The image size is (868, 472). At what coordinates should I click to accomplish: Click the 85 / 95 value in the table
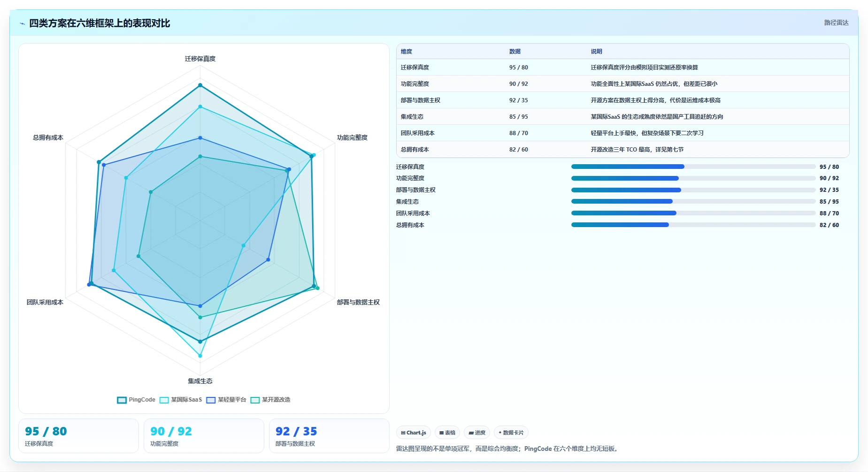point(519,117)
